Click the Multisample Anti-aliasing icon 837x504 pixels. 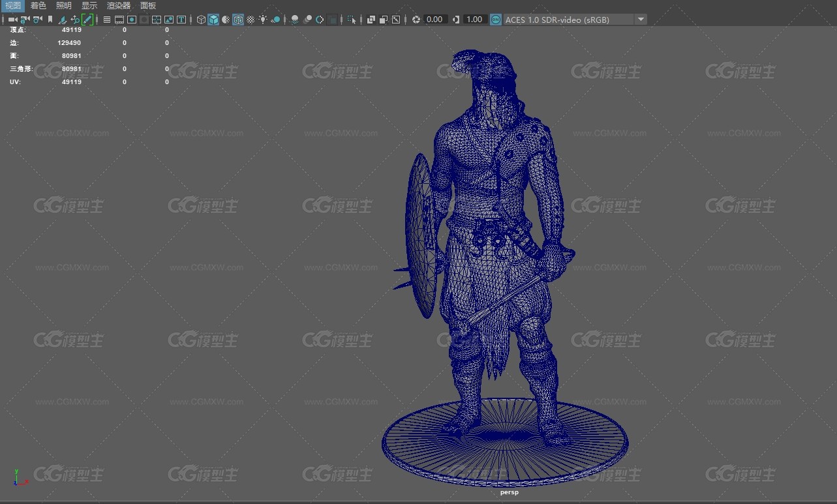coord(320,20)
